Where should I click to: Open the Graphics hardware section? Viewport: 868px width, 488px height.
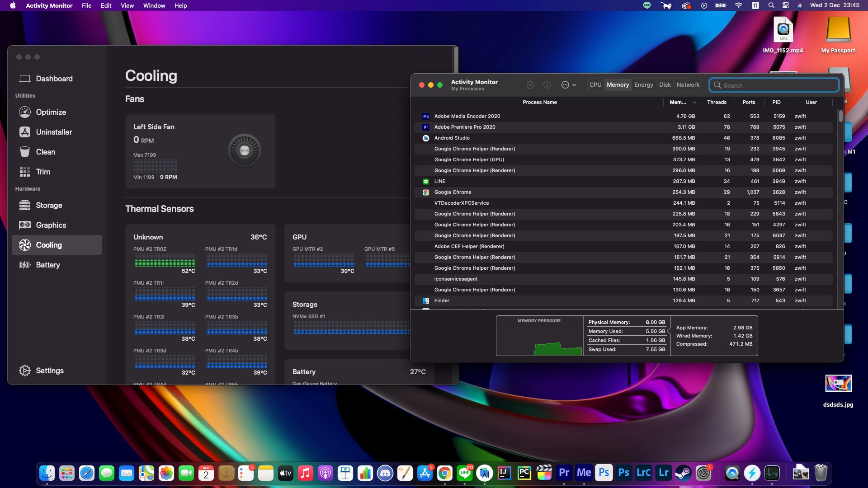57,225
